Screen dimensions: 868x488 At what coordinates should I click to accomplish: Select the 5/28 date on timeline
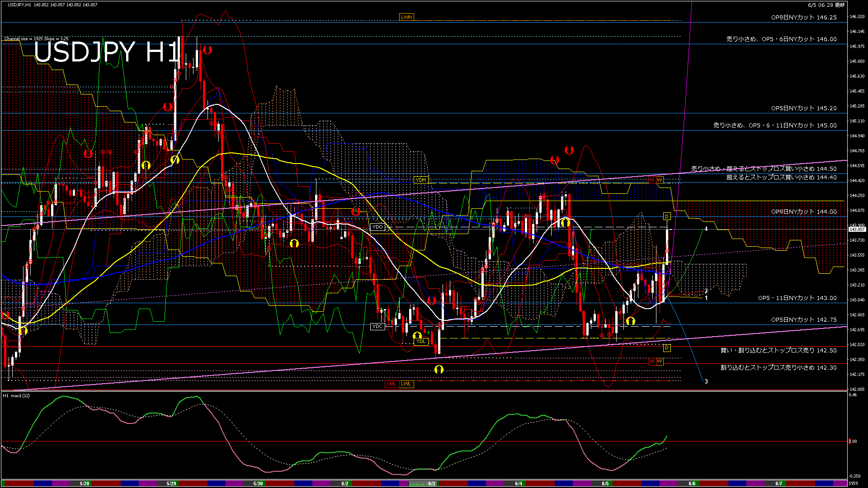click(x=84, y=483)
